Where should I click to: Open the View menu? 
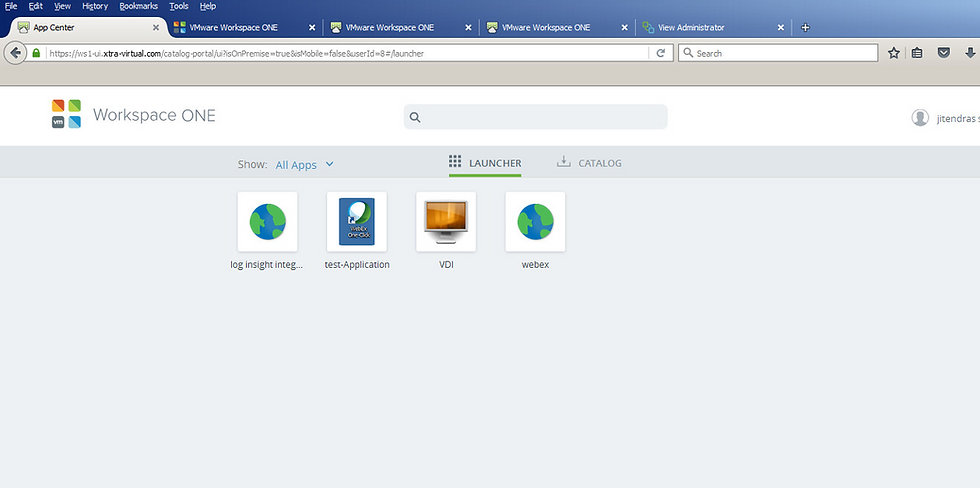point(62,6)
